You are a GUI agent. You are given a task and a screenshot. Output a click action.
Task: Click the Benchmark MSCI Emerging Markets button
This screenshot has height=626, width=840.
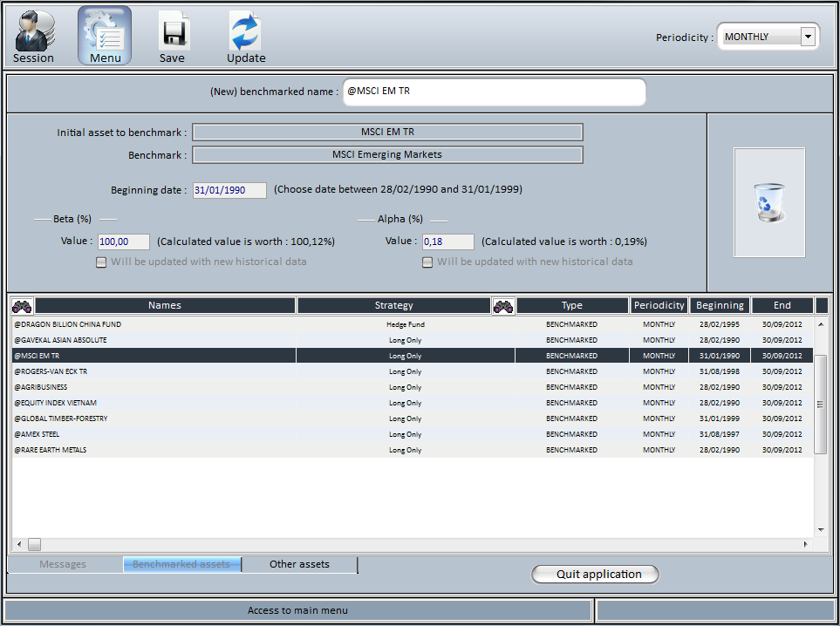387,155
